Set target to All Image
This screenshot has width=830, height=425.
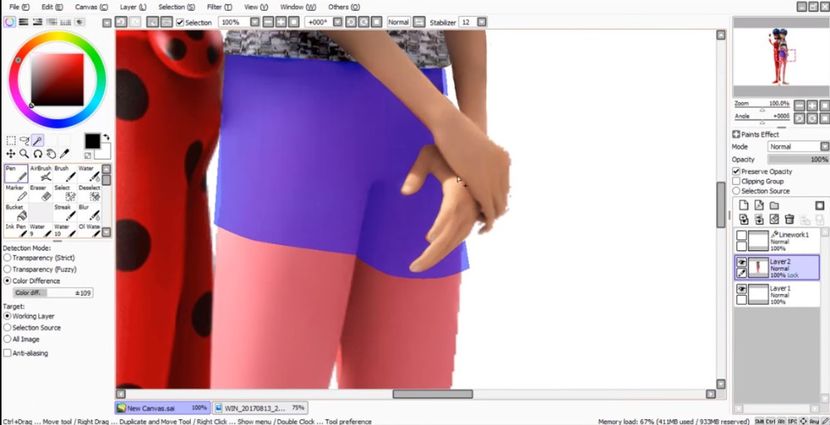point(7,339)
